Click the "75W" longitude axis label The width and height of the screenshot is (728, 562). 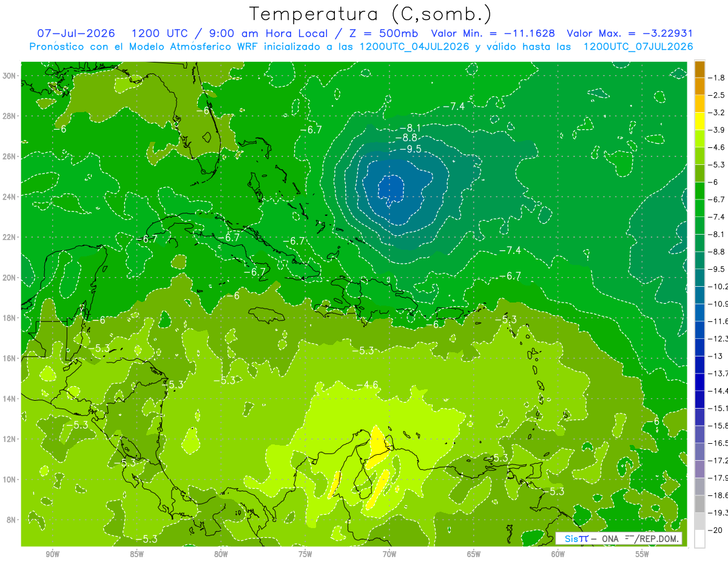coord(305,554)
